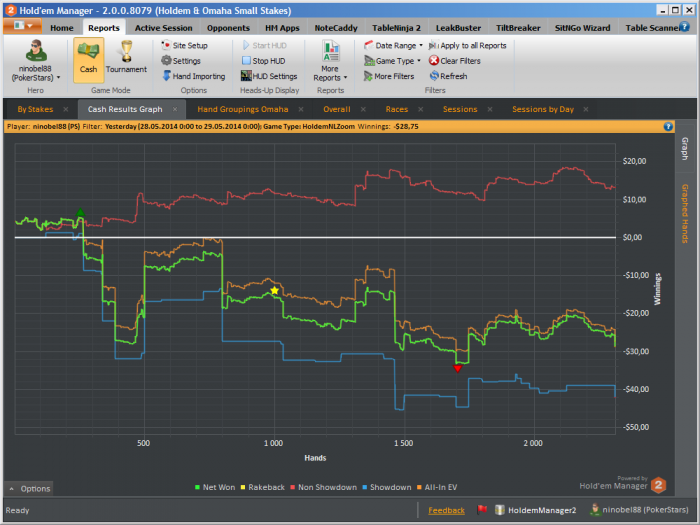Switch to Sessions report tab
The image size is (700, 525).
(460, 109)
